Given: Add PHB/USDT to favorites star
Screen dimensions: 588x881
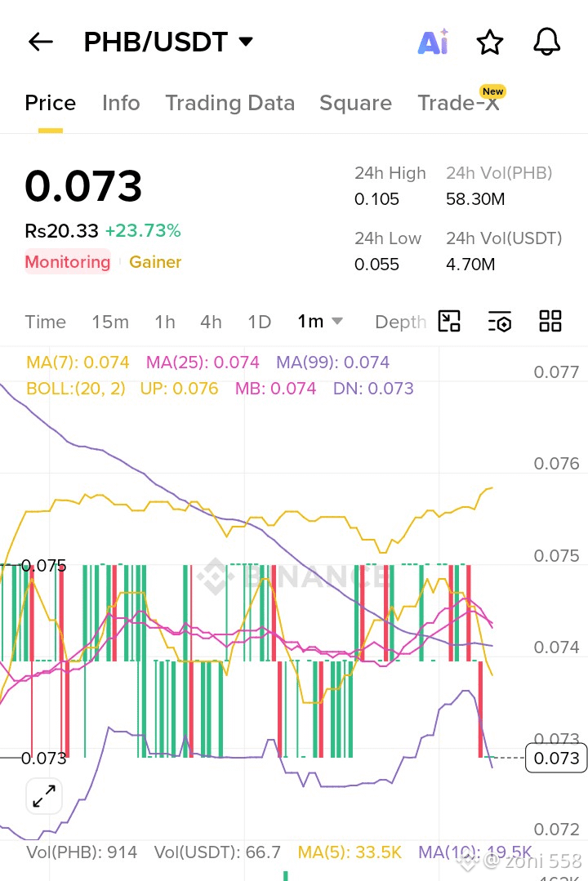Looking at the screenshot, I should (490, 42).
